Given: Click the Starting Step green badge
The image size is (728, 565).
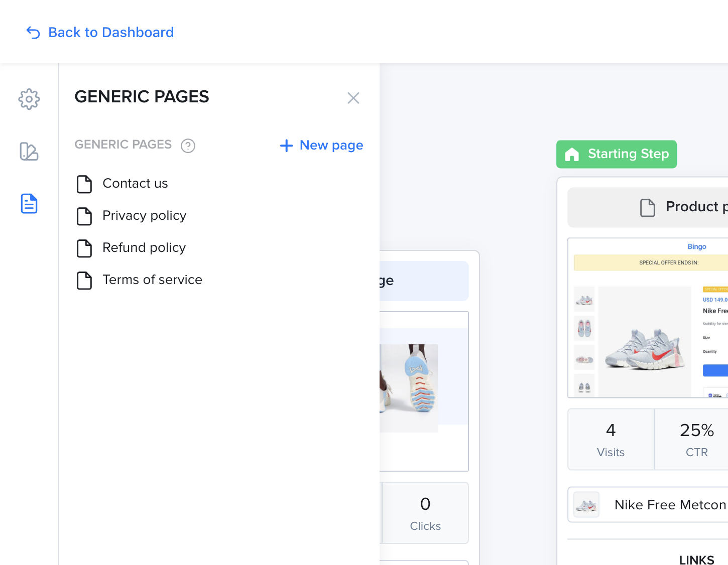Looking at the screenshot, I should (x=617, y=154).
